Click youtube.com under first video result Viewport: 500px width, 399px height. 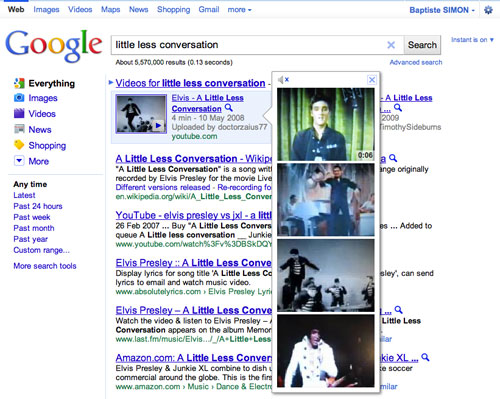[x=194, y=136]
